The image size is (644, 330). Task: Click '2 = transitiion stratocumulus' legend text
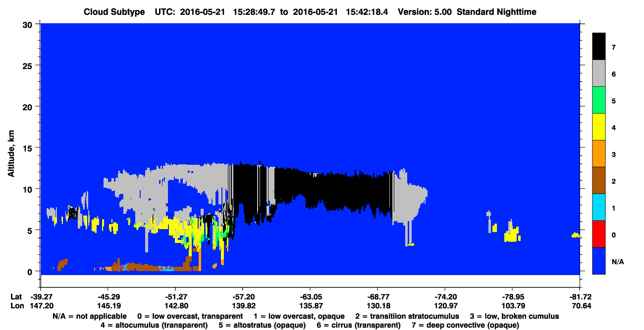[x=407, y=316]
